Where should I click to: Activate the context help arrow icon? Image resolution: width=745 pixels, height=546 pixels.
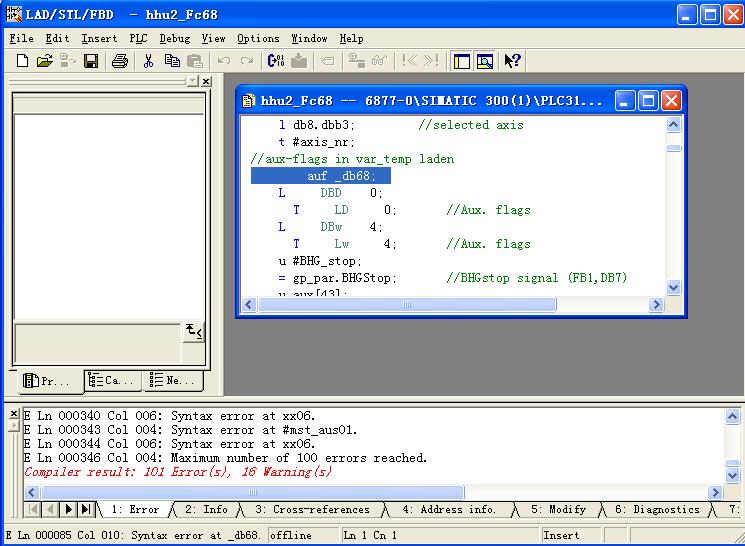coord(513,61)
